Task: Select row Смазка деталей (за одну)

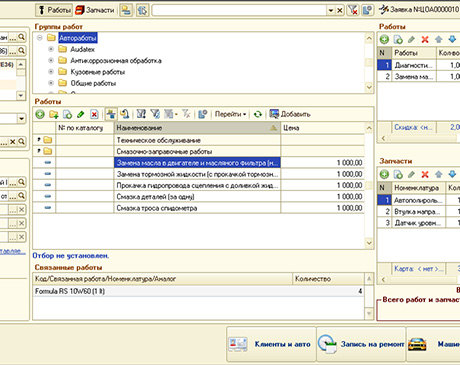Action: point(197,197)
